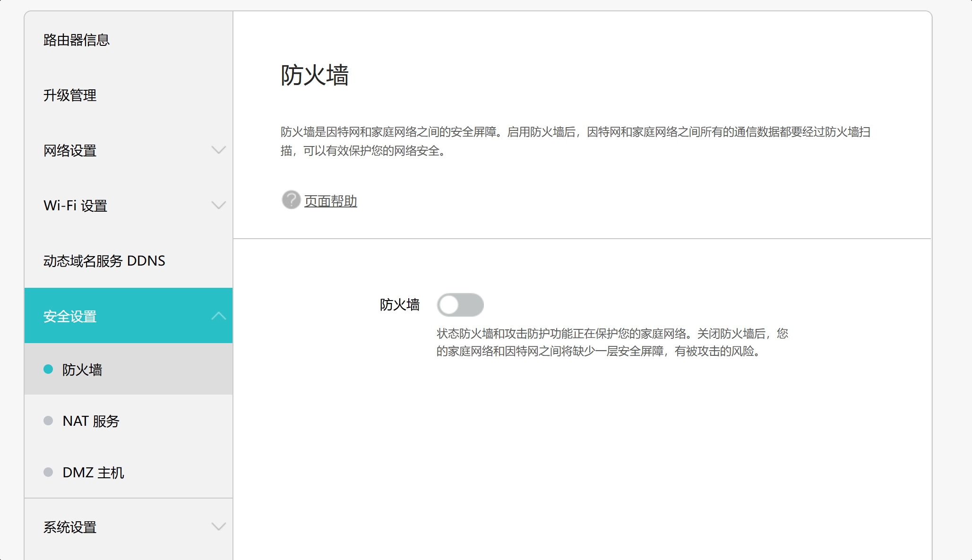
Task: Collapse the 安全设置 chevron arrow
Action: point(218,316)
